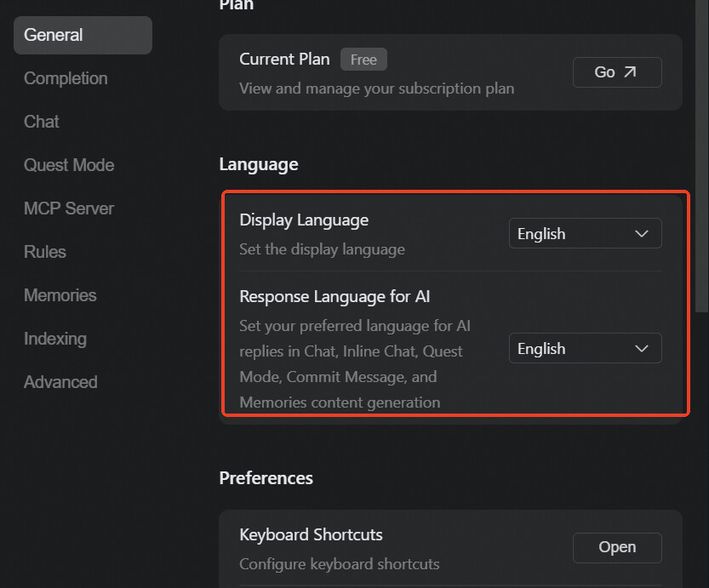Viewport: 709px width, 588px height.
Task: Switch to the Completion settings section
Action: click(66, 78)
